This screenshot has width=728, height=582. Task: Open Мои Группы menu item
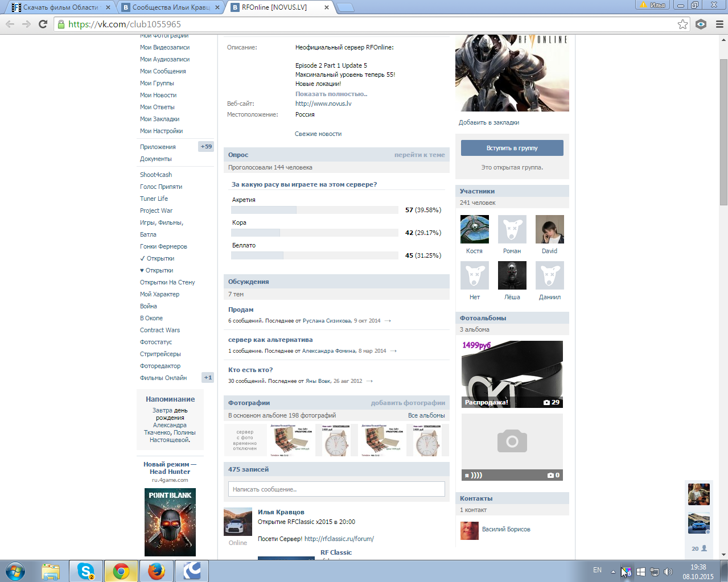pos(157,83)
